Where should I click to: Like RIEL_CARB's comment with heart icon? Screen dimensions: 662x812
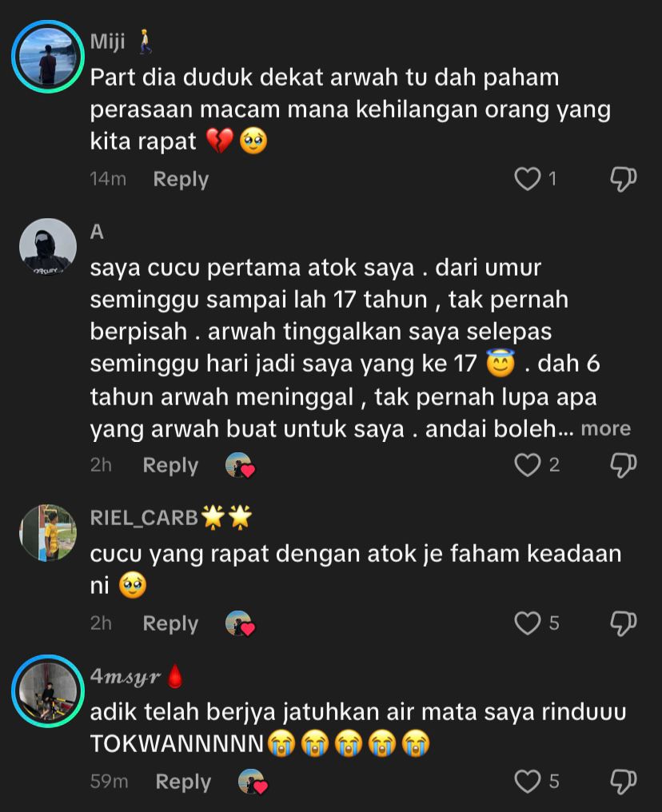[x=528, y=623]
